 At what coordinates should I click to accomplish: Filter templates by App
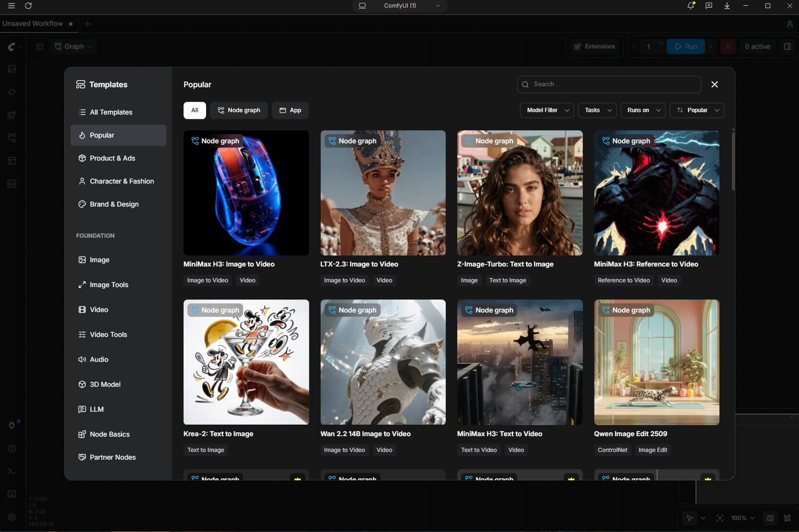coord(290,110)
